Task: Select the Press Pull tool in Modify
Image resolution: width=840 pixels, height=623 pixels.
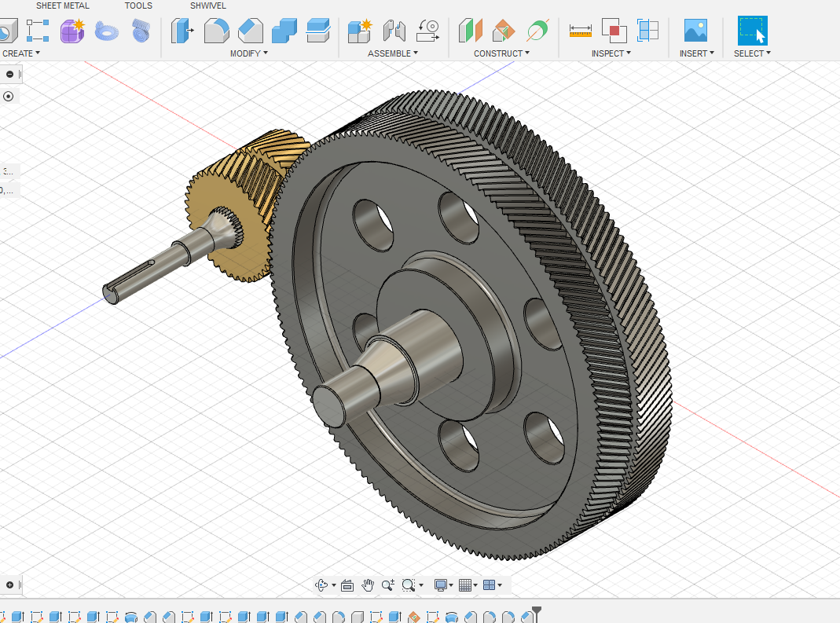Action: pyautogui.click(x=182, y=31)
